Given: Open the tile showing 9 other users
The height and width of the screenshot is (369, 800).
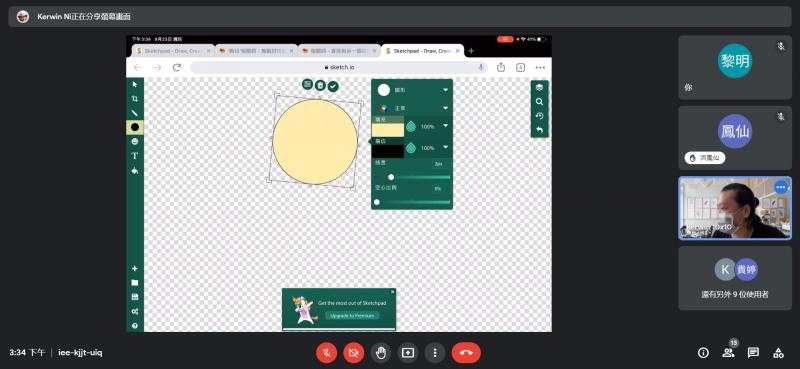Looking at the screenshot, I should click(x=735, y=278).
